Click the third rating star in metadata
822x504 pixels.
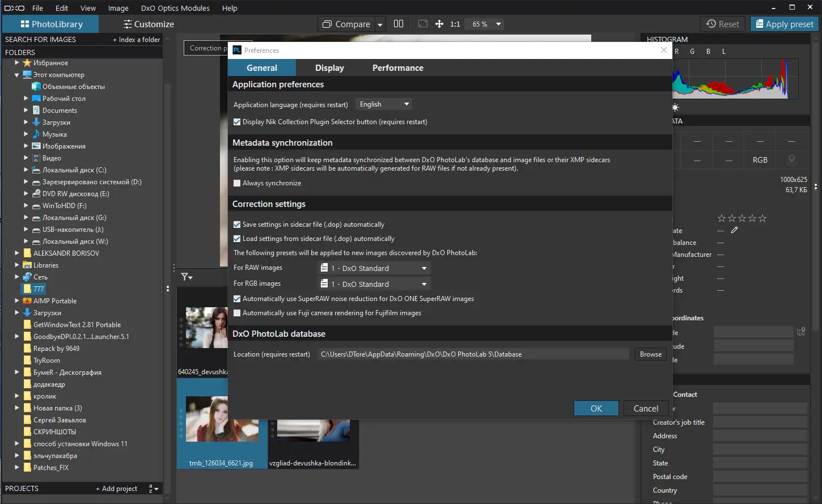click(742, 218)
